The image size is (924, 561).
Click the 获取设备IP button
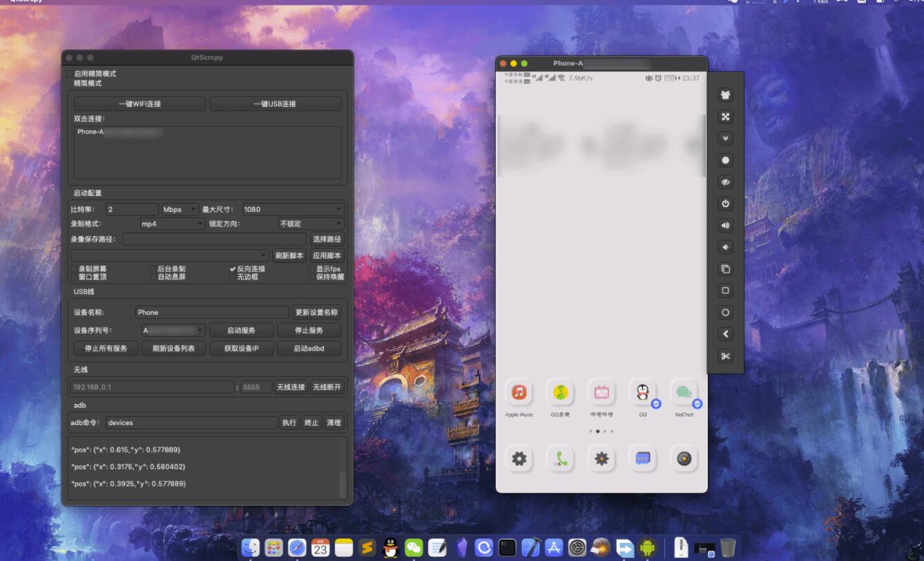pyautogui.click(x=241, y=348)
